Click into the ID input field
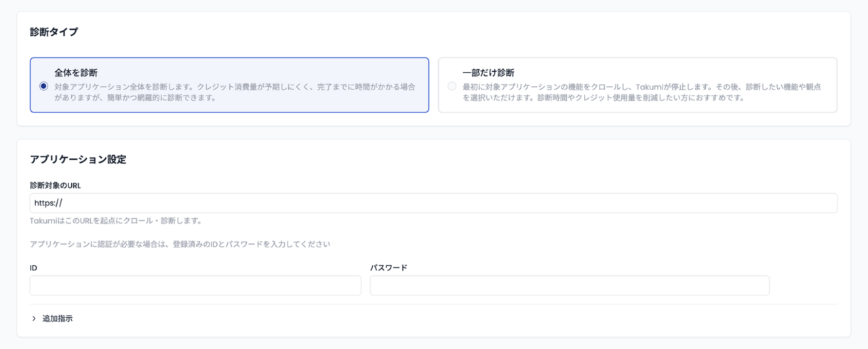The height and width of the screenshot is (349, 868). (195, 285)
